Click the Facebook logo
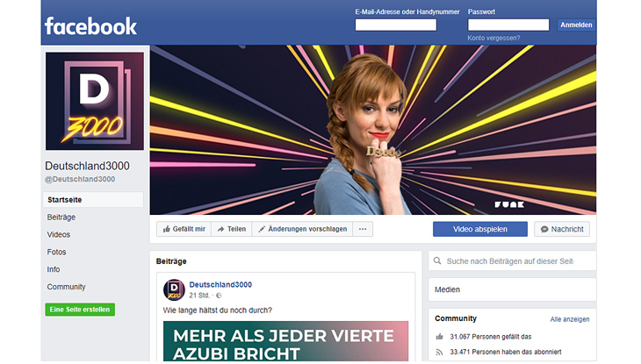Screen dimensions: 641x364 pyautogui.click(x=90, y=26)
